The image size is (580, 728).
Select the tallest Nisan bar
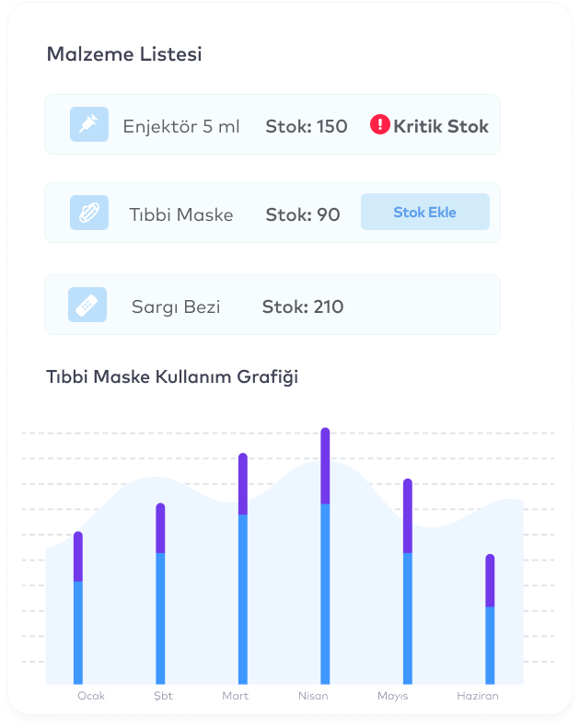coord(325,556)
